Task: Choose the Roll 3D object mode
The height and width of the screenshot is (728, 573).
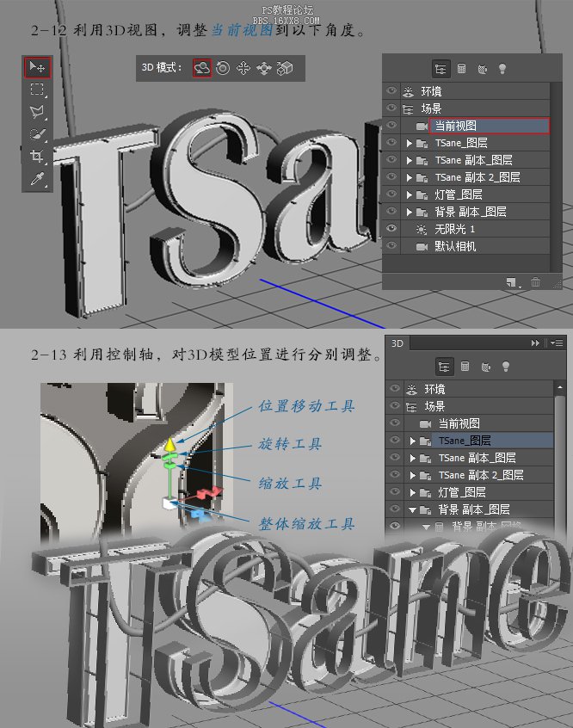Action: pyautogui.click(x=223, y=68)
